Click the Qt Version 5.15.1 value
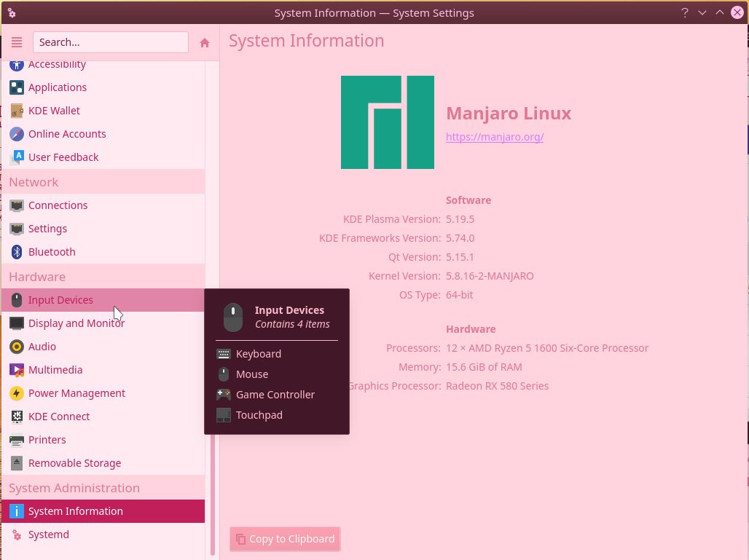The height and width of the screenshot is (560, 749). click(460, 257)
